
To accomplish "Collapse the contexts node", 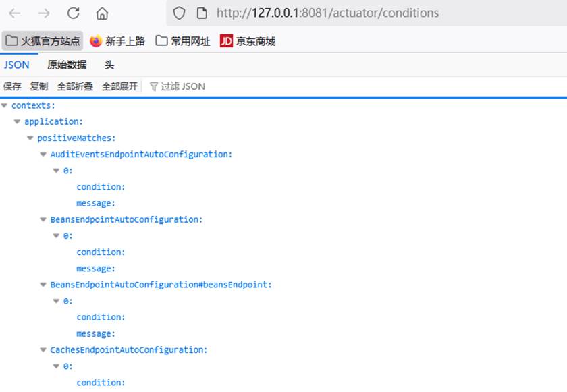I will (5, 105).
